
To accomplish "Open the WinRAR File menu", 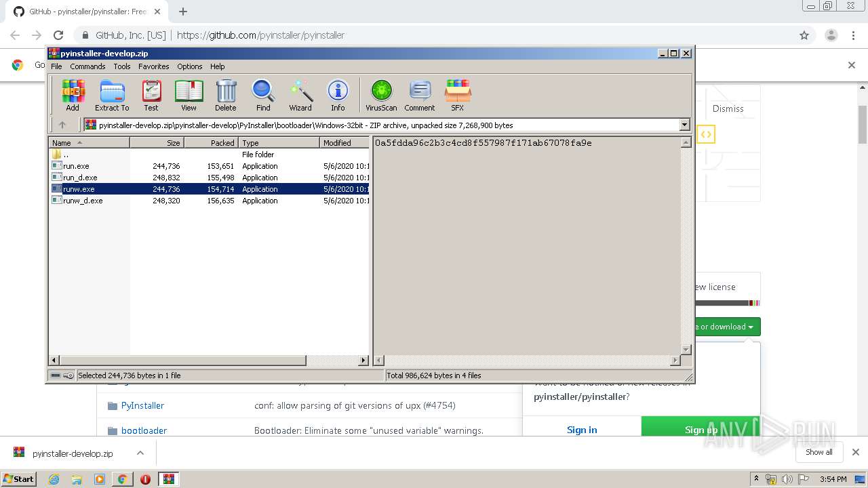I will tap(56, 66).
